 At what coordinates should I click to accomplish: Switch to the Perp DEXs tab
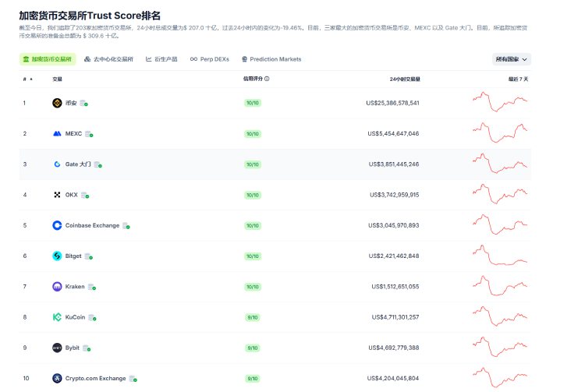click(211, 59)
